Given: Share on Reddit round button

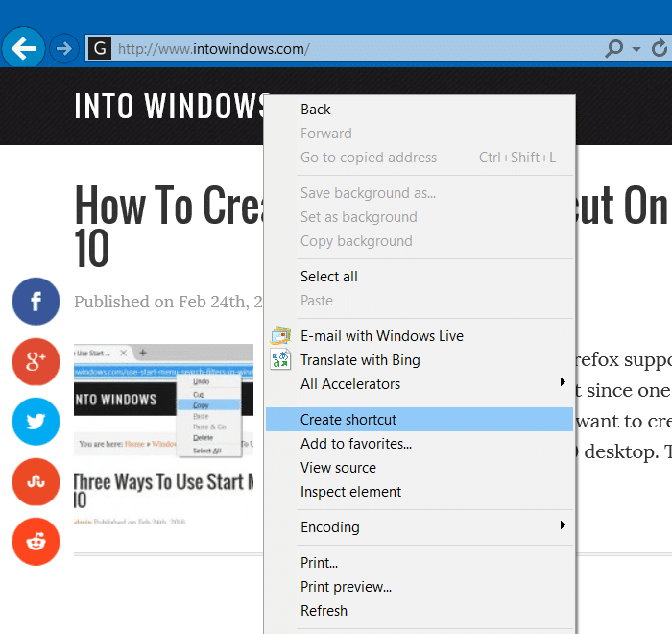Looking at the screenshot, I should tap(36, 542).
